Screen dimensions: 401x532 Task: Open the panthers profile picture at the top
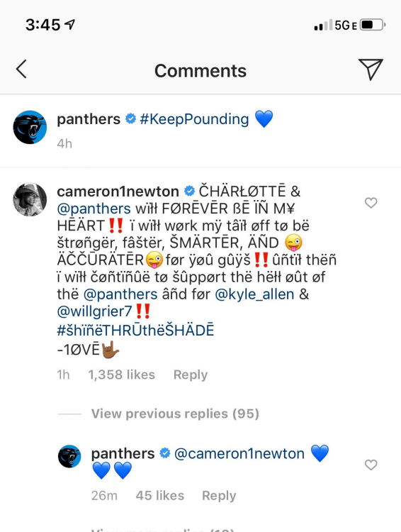pyautogui.click(x=30, y=127)
